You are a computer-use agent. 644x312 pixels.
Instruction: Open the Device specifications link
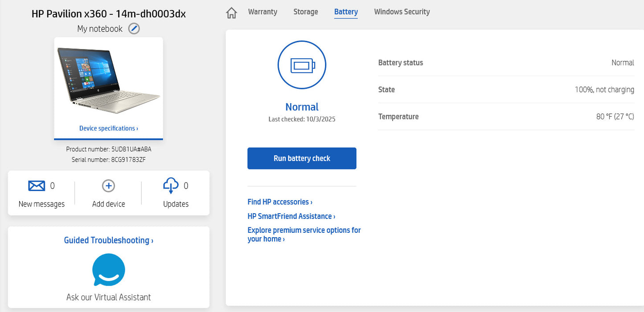(108, 128)
